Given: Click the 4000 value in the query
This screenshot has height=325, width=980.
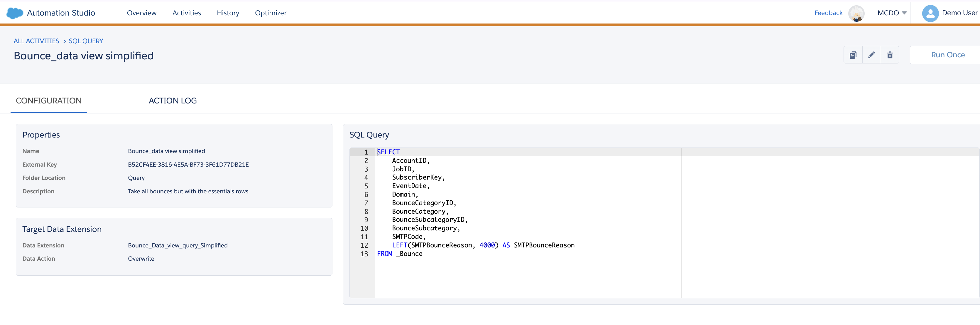Looking at the screenshot, I should click(x=487, y=245).
